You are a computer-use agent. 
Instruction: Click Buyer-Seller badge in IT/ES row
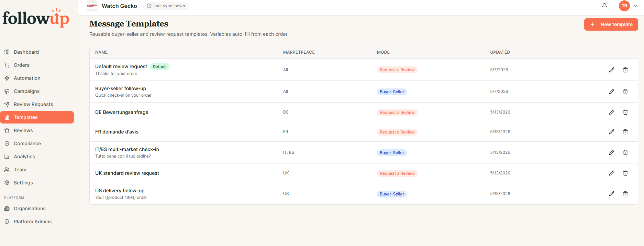[x=392, y=153]
